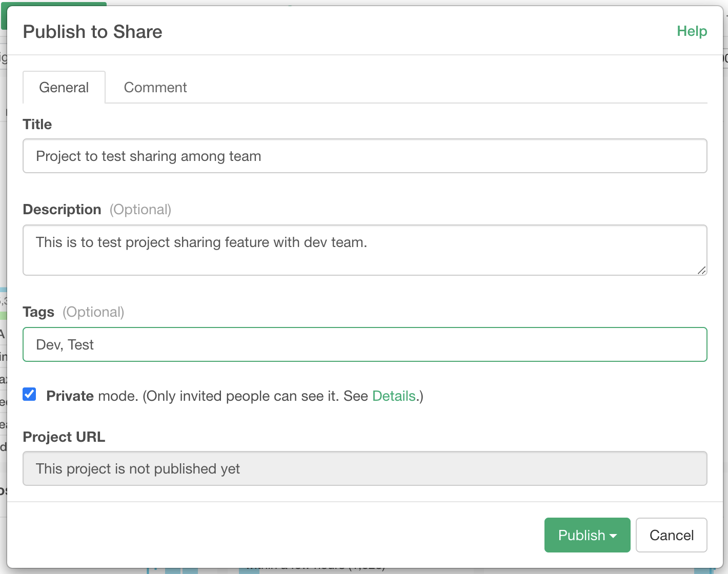Open the Details link for Private mode
This screenshot has width=728, height=574.
[393, 396]
